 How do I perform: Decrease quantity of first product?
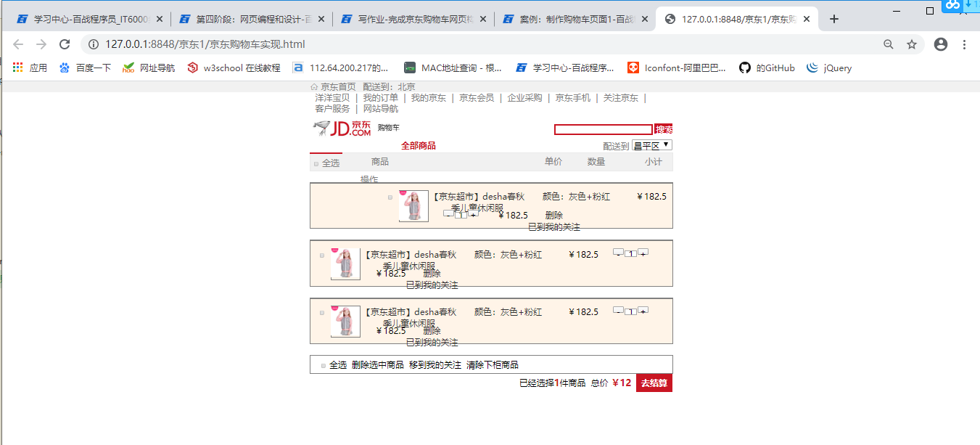click(x=448, y=213)
